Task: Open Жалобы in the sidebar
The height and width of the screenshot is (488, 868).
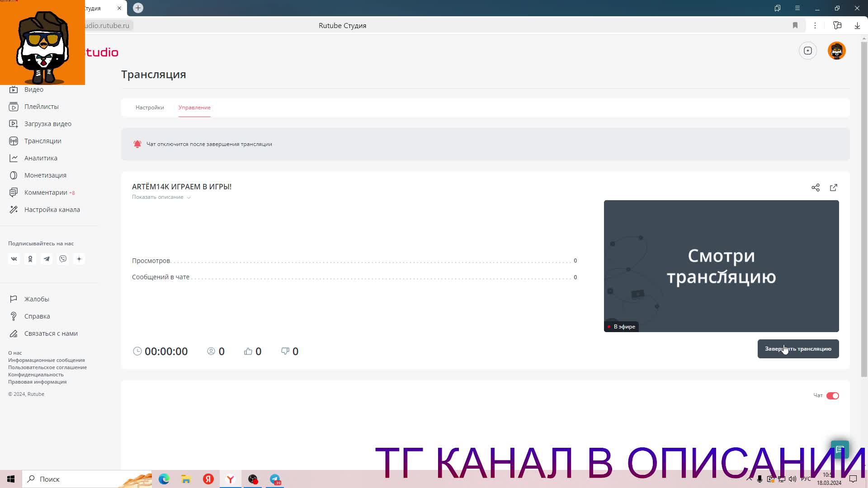Action: click(x=29, y=299)
